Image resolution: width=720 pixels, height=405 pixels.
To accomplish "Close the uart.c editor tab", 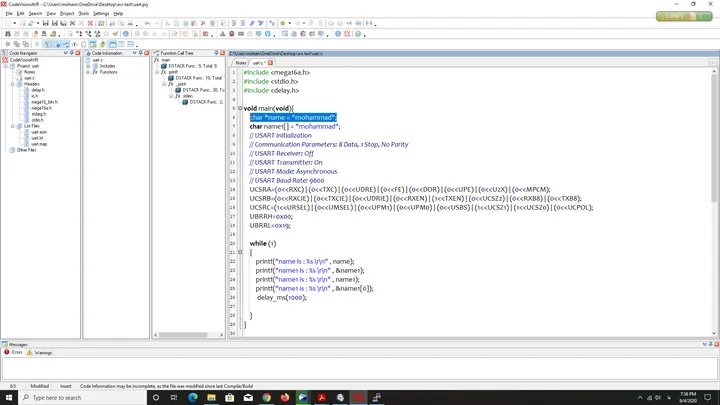I will click(x=270, y=63).
